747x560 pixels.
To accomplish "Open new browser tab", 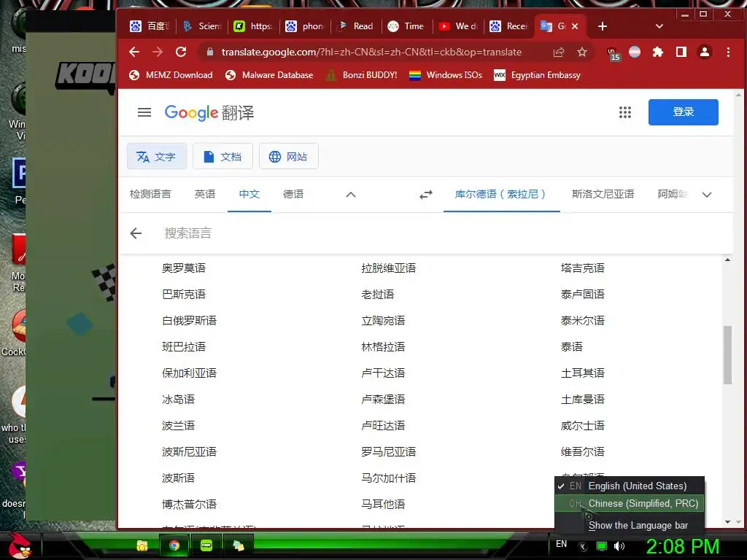I will pyautogui.click(x=602, y=26).
